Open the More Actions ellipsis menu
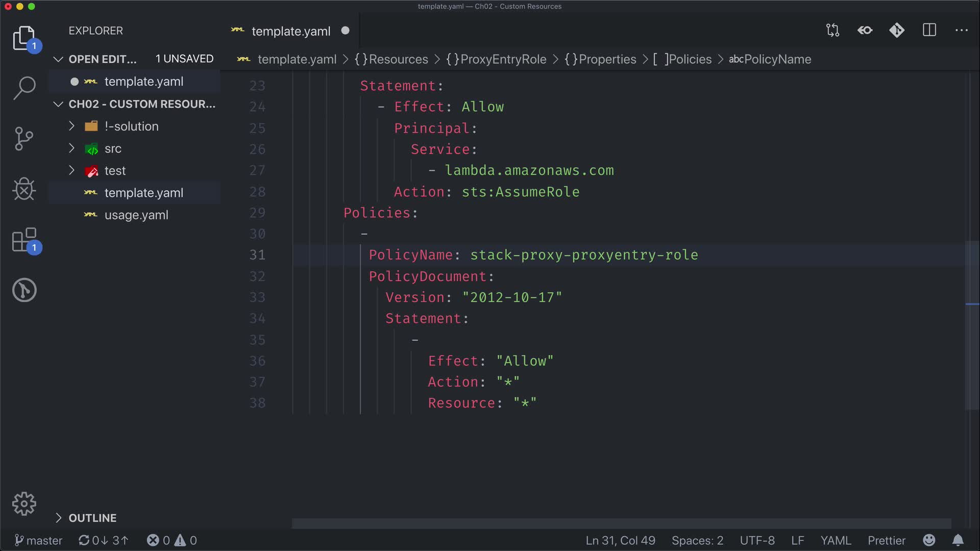The image size is (980, 551). [961, 30]
